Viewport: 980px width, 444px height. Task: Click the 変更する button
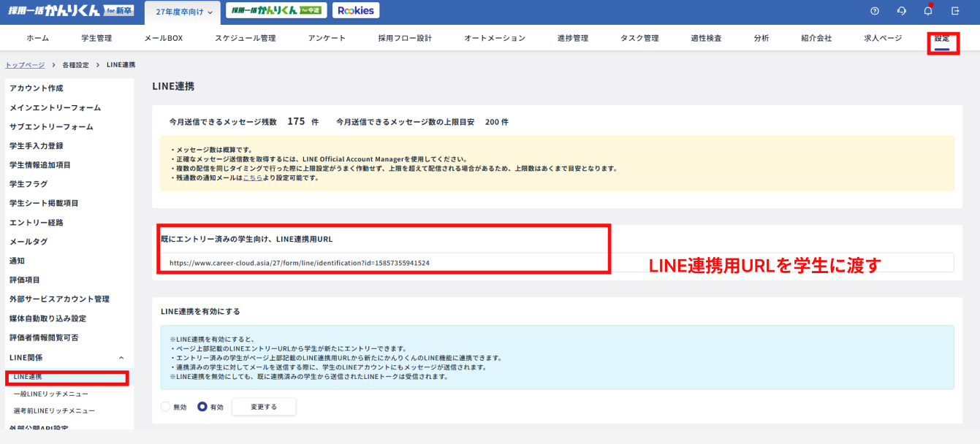[264, 407]
